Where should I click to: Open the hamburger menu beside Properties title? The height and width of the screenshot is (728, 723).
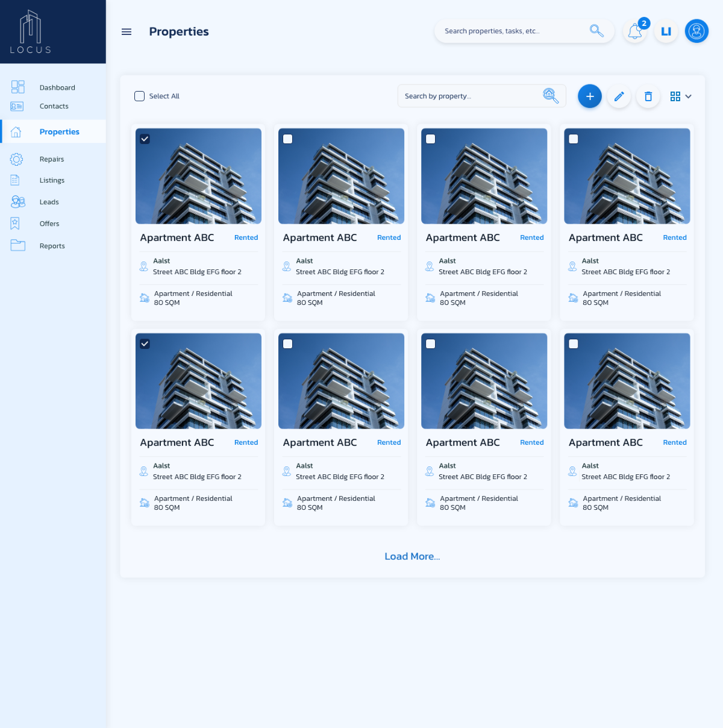click(127, 32)
